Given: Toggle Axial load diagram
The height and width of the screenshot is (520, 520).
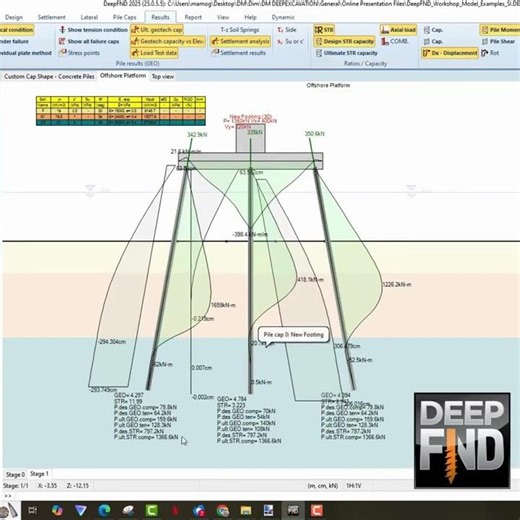Looking at the screenshot, I should pyautogui.click(x=398, y=30).
